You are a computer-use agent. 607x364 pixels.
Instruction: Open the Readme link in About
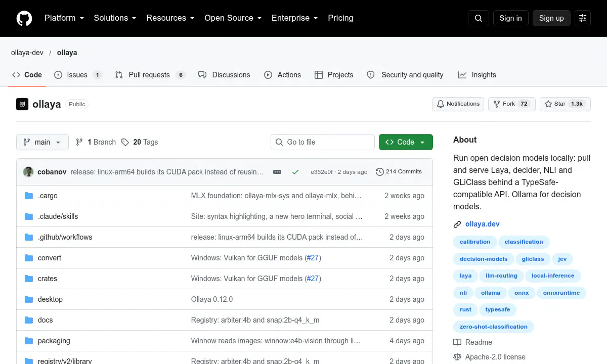click(x=473, y=342)
